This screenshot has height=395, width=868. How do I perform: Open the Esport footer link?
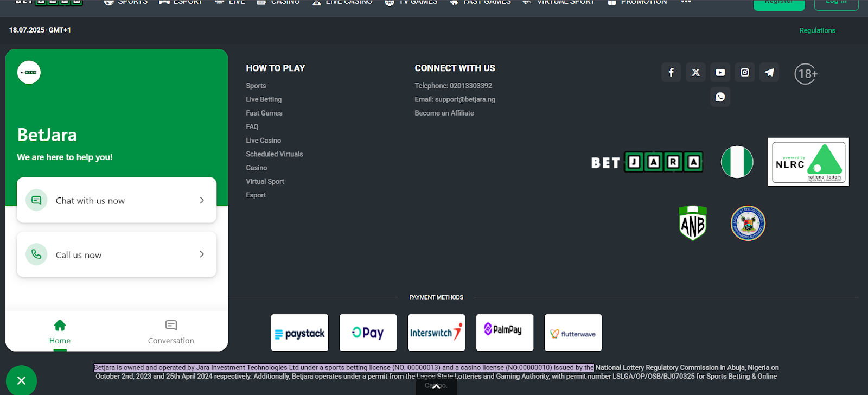pos(256,195)
